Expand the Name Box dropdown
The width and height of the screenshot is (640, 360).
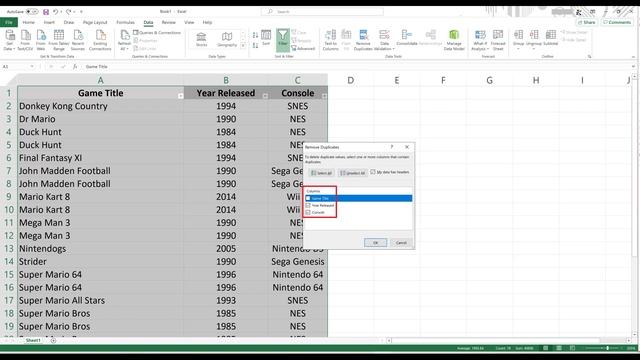click(32, 67)
